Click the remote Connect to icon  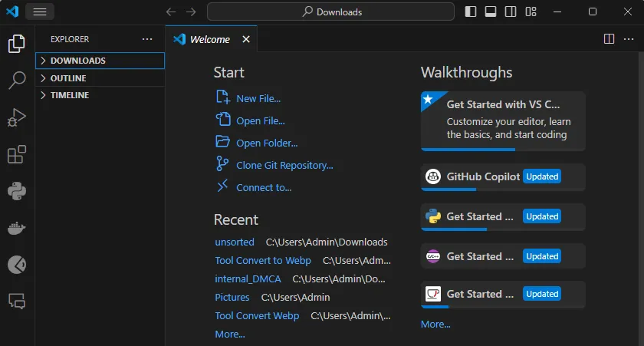(x=222, y=186)
